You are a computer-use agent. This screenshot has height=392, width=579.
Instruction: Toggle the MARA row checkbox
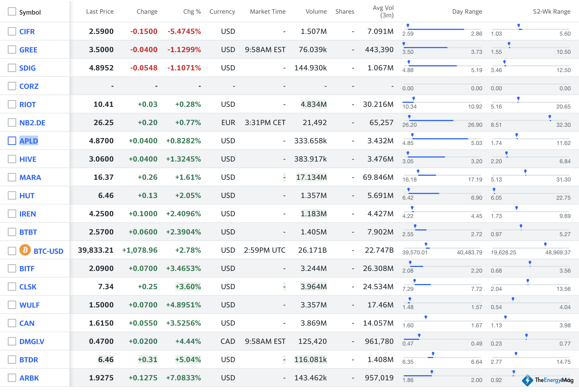click(x=12, y=177)
